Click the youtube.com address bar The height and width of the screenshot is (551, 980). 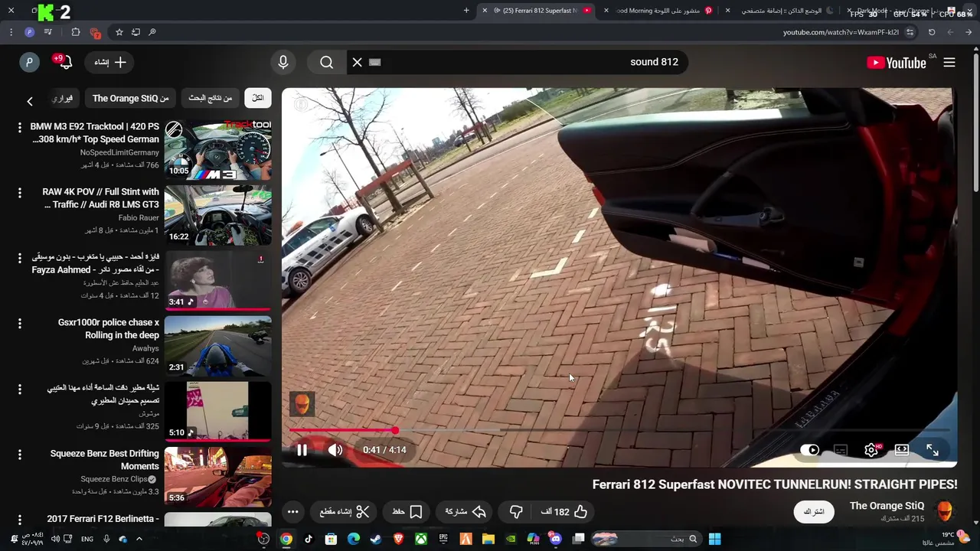pos(841,32)
